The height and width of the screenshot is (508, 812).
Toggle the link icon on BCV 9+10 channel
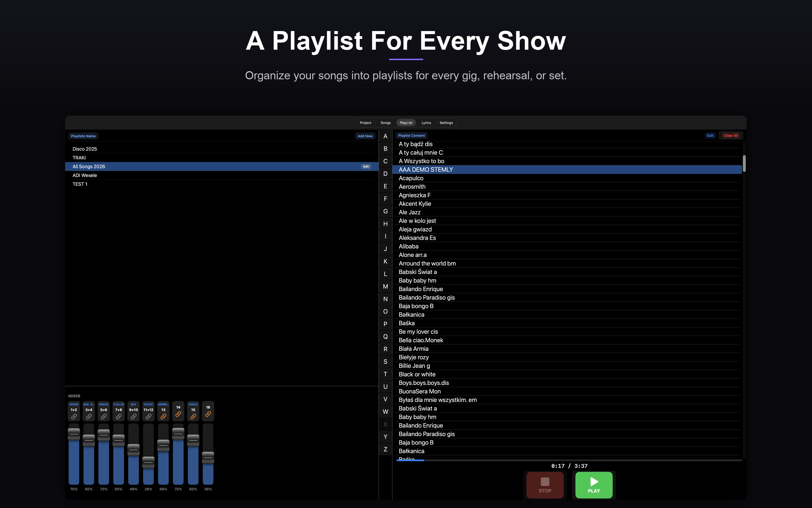(134, 417)
